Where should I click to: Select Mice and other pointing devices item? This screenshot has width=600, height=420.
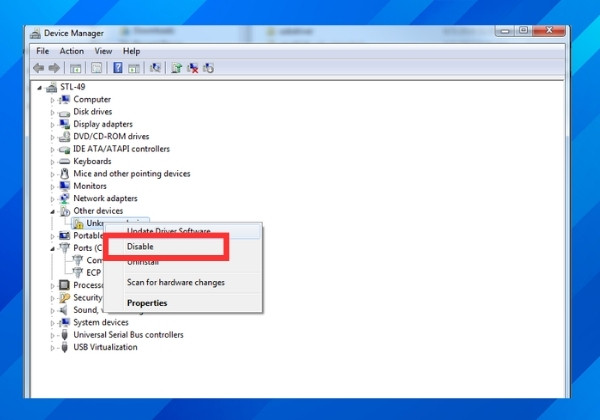click(132, 173)
